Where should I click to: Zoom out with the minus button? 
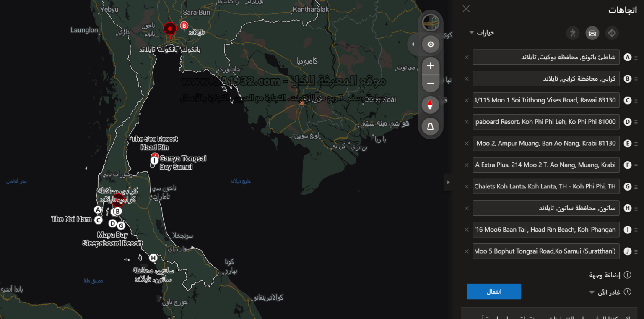(431, 84)
